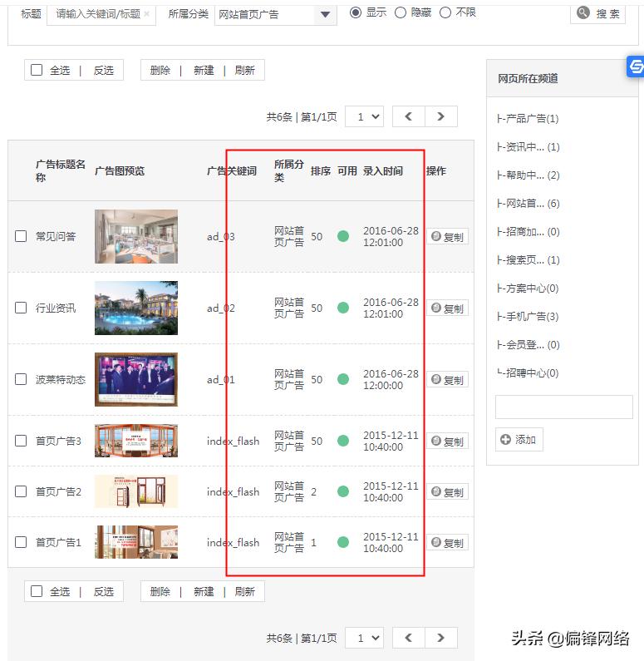Open the 所属分类 dropdown showing 网站首页广告

pos(275,15)
